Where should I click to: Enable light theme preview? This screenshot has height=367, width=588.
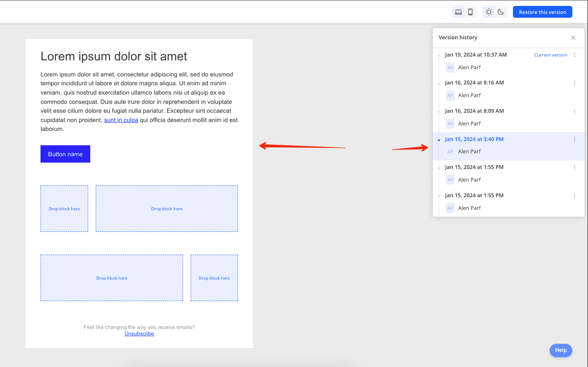tap(489, 12)
